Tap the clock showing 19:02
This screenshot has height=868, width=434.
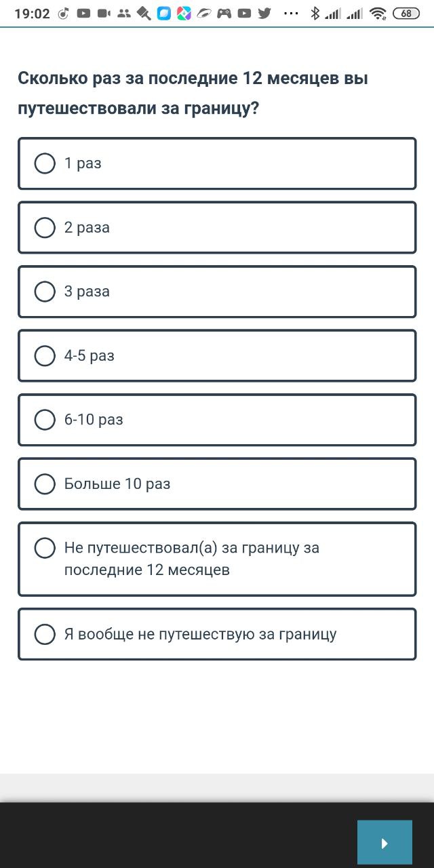[x=32, y=13]
